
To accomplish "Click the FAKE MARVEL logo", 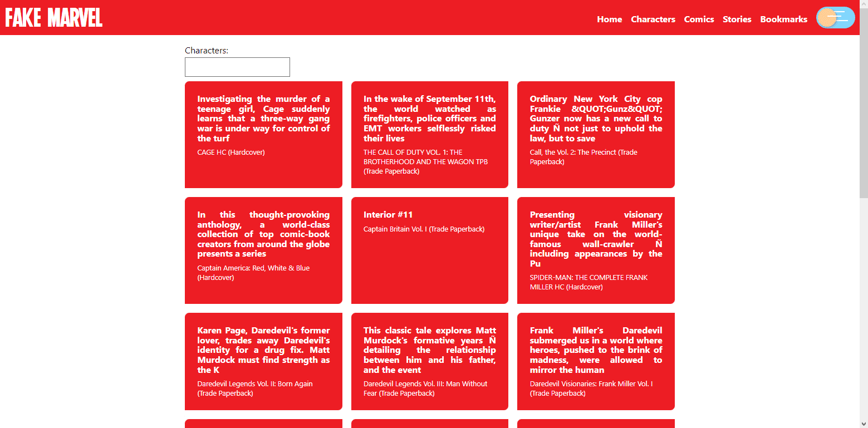I will click(x=54, y=18).
